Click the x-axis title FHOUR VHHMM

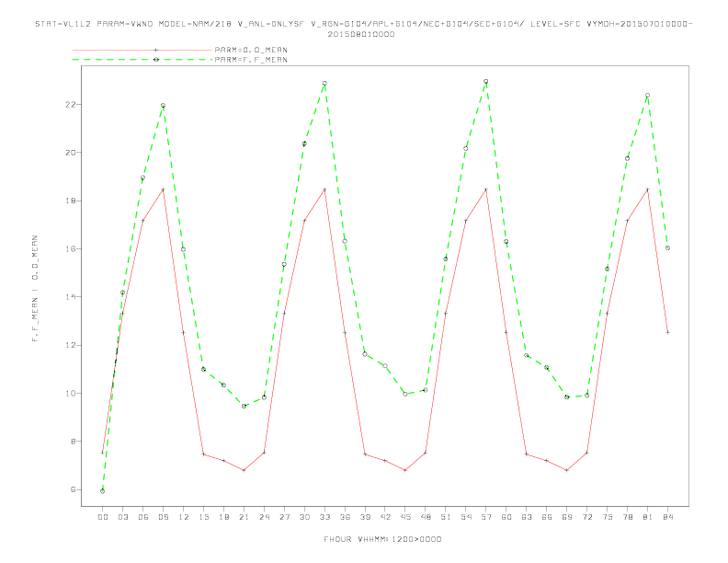[x=382, y=539]
